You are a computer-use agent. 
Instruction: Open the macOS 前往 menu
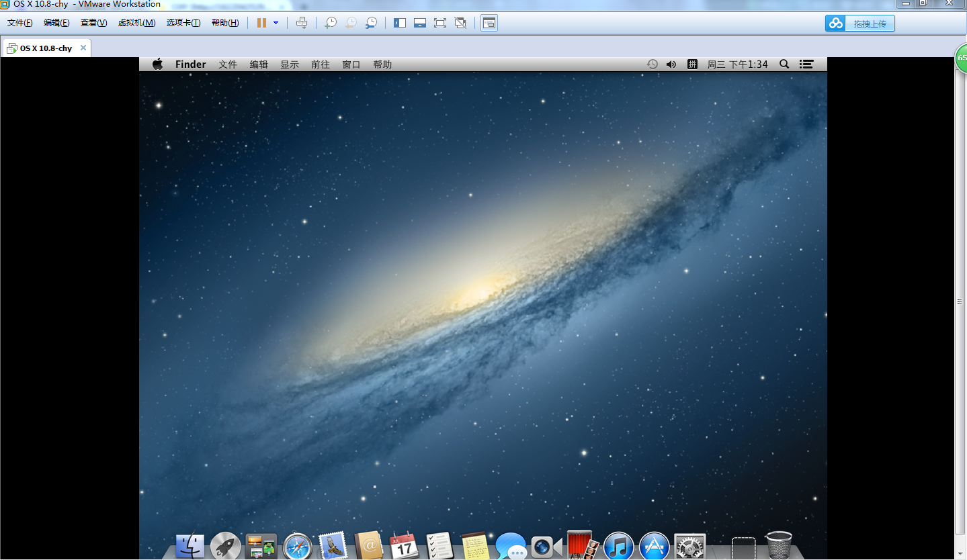coord(321,64)
